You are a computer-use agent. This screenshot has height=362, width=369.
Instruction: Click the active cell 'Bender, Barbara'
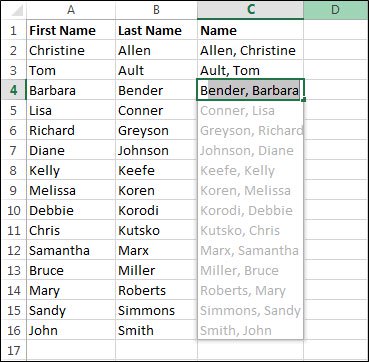tap(250, 90)
